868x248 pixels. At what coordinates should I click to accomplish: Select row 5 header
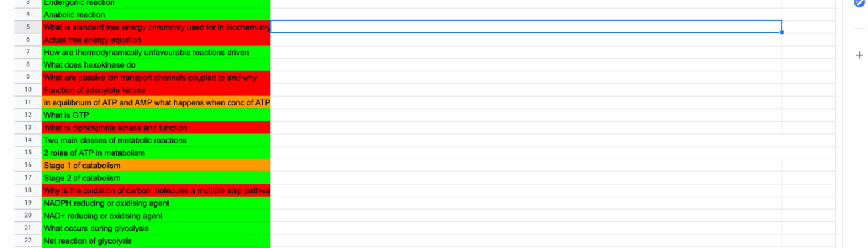pos(28,27)
